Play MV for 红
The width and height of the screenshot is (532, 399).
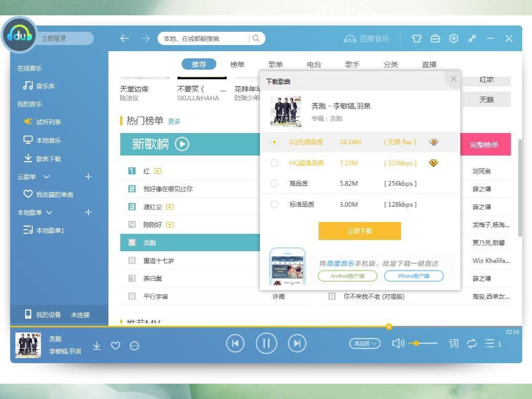coord(158,171)
